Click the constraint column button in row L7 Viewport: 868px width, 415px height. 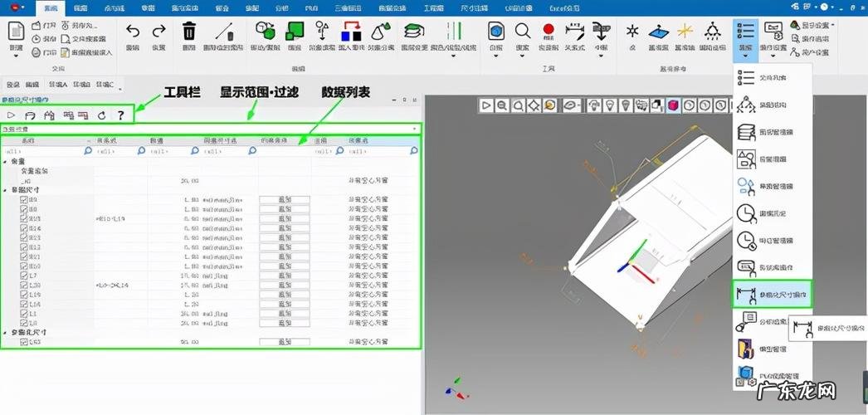[284, 275]
